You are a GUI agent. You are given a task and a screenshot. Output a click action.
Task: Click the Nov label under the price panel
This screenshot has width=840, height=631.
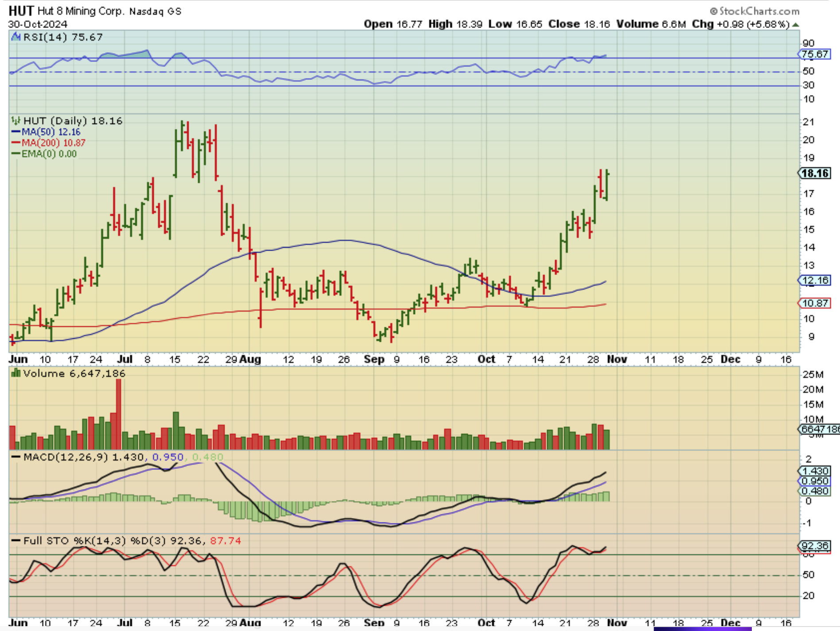click(x=617, y=359)
